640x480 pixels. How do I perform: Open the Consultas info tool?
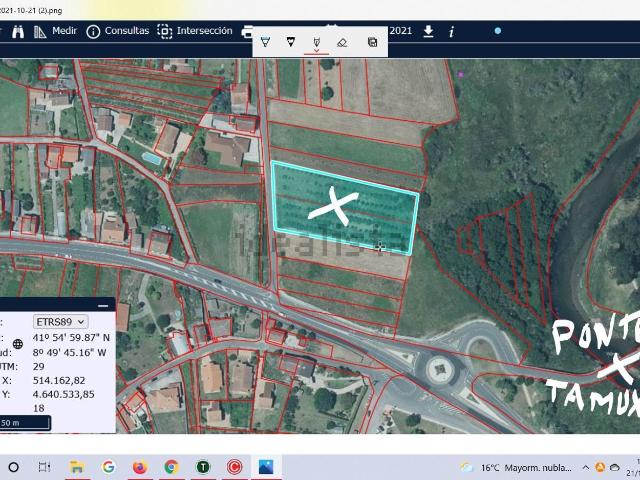[116, 31]
